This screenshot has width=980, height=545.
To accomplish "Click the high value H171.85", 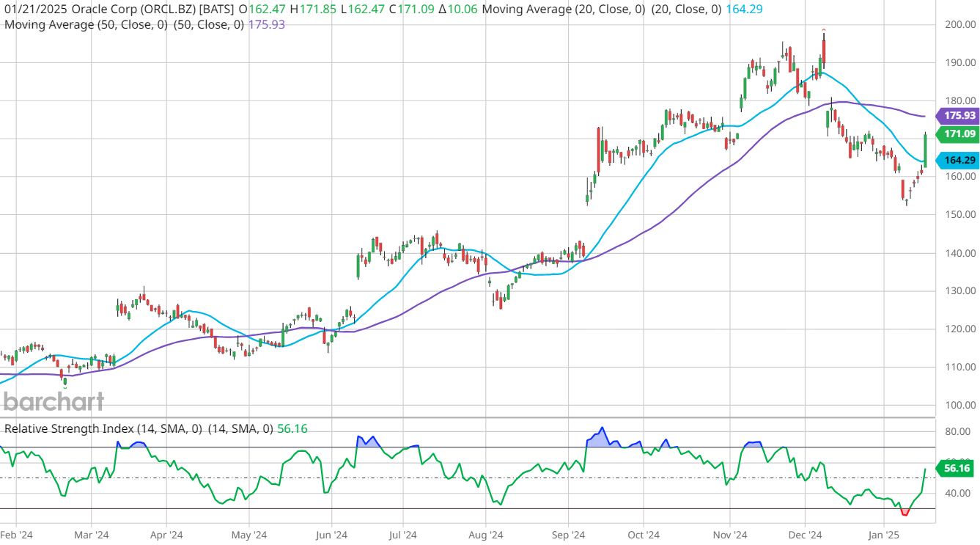I will pyautogui.click(x=313, y=10).
